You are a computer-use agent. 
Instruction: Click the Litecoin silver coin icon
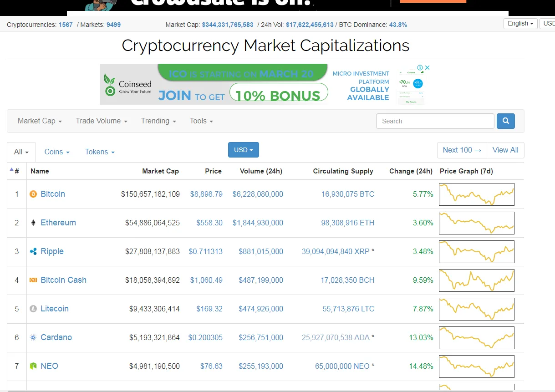[x=33, y=309]
